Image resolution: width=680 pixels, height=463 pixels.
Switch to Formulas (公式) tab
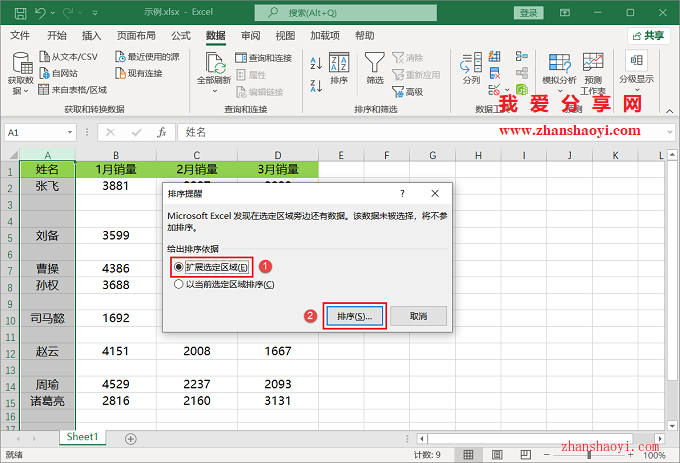(181, 36)
